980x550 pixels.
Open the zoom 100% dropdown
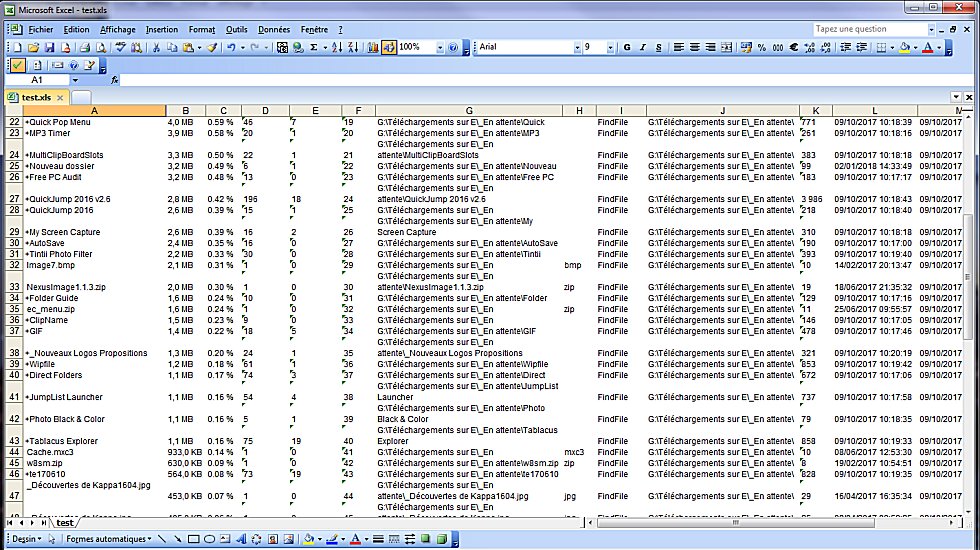pos(440,48)
